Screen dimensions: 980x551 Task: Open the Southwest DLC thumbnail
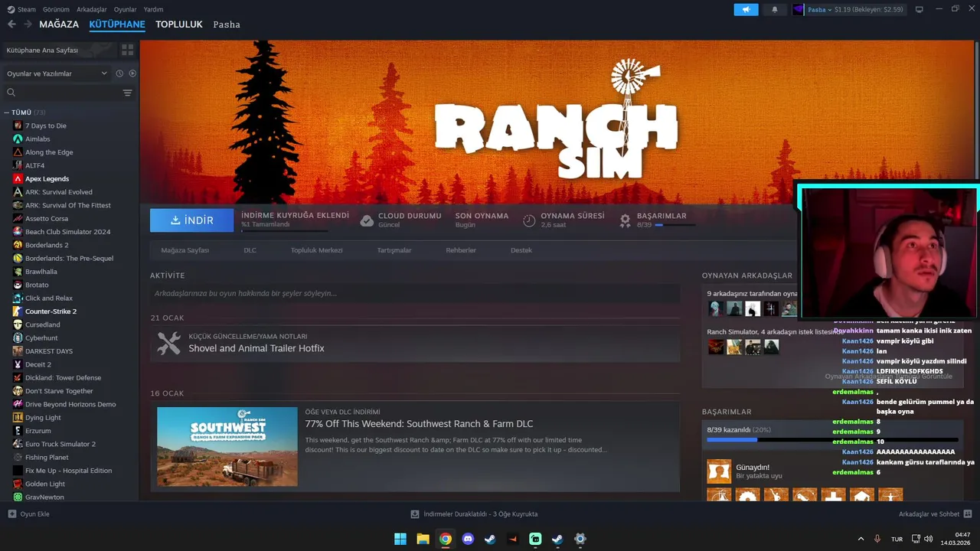point(227,447)
